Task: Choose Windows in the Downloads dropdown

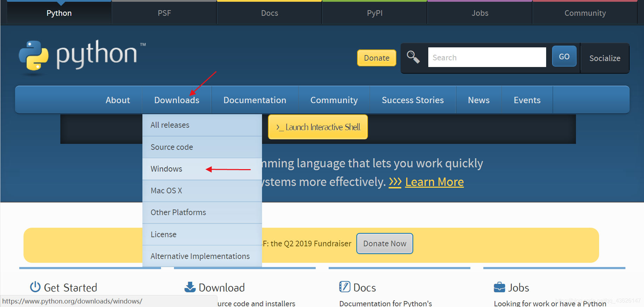Action: [202, 169]
